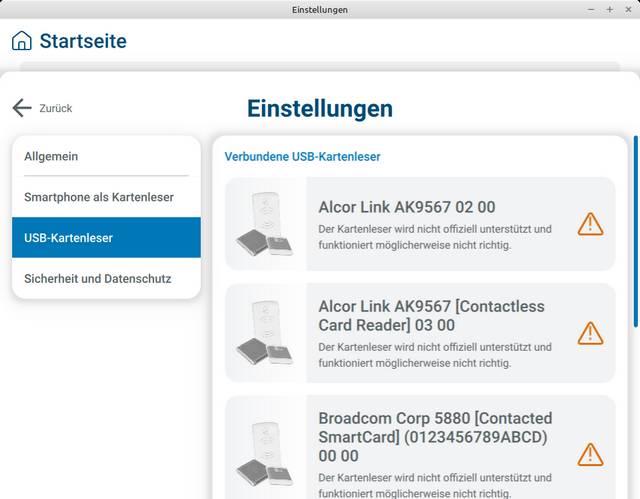Click warning icon of Alcor Contactless Card Reader
640x499 pixels.
coord(590,333)
